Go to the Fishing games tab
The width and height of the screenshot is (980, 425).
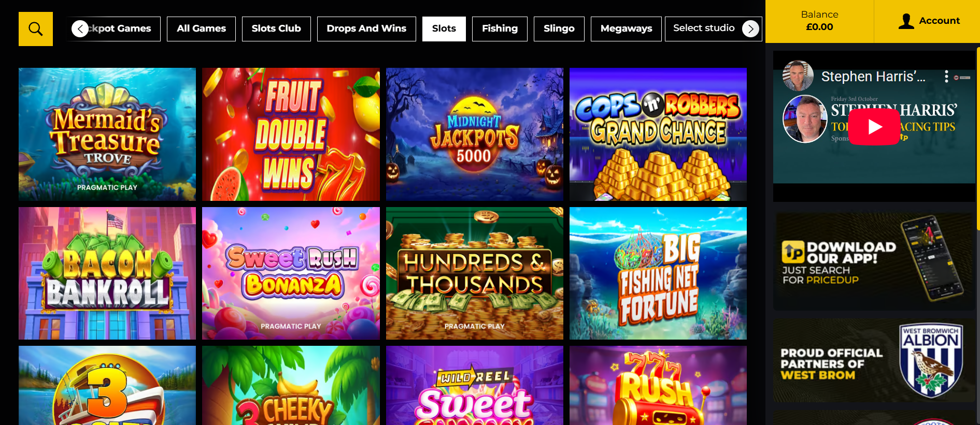pyautogui.click(x=500, y=28)
